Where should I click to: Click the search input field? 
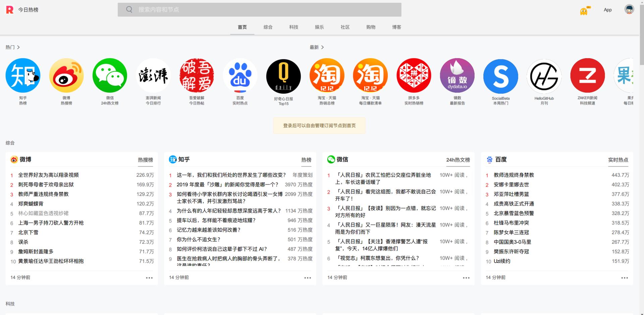(259, 10)
